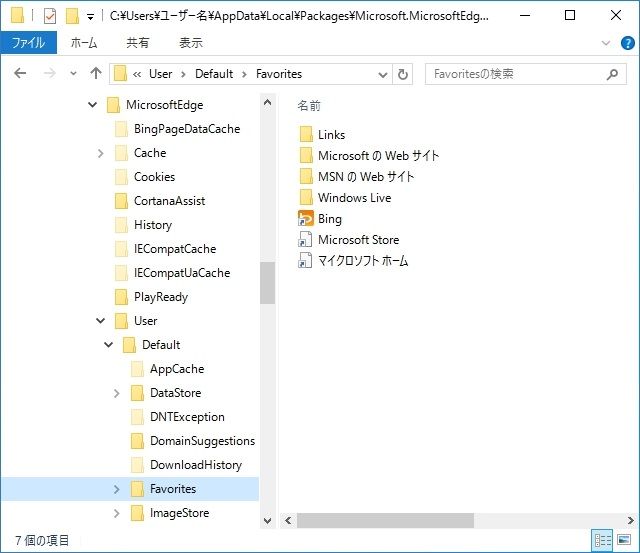
Task: Open Help with the question mark icon
Action: tap(627, 43)
